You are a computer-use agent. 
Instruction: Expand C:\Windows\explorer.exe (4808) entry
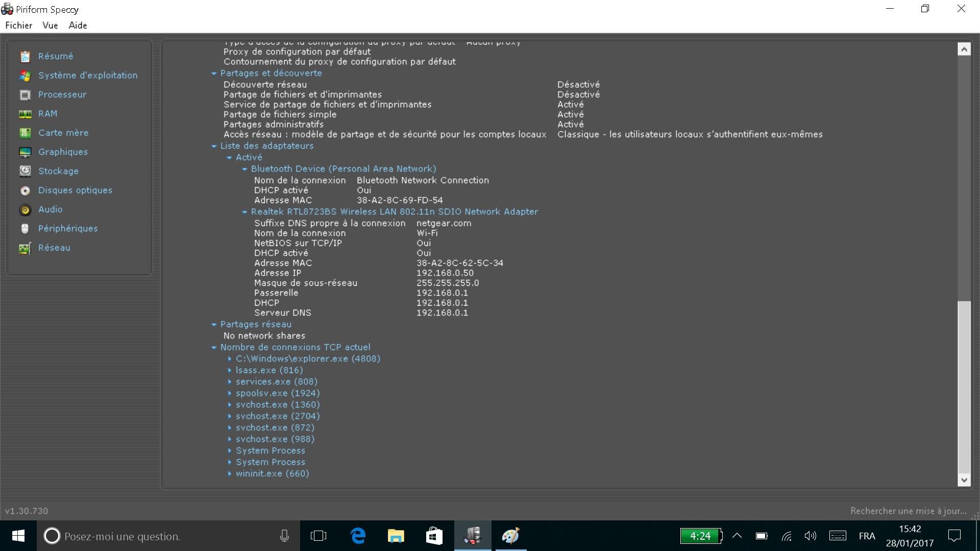pos(230,359)
